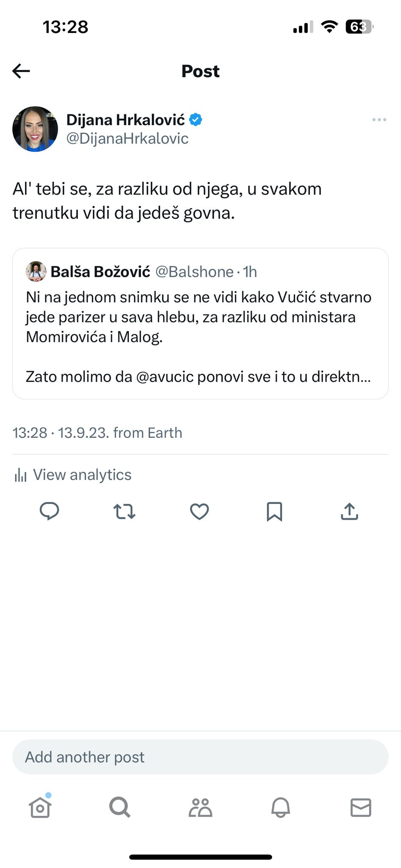The image size is (401, 868).
Task: Open the three-dot options menu
Action: [x=379, y=120]
